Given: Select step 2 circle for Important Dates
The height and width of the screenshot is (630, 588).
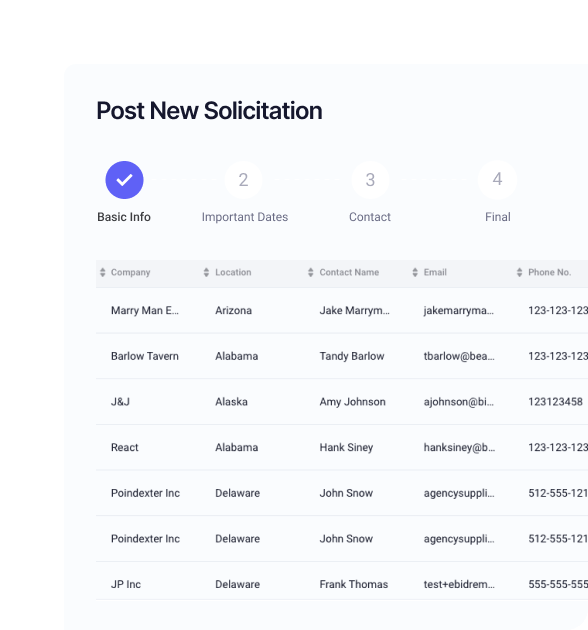Looking at the screenshot, I should coord(243,180).
